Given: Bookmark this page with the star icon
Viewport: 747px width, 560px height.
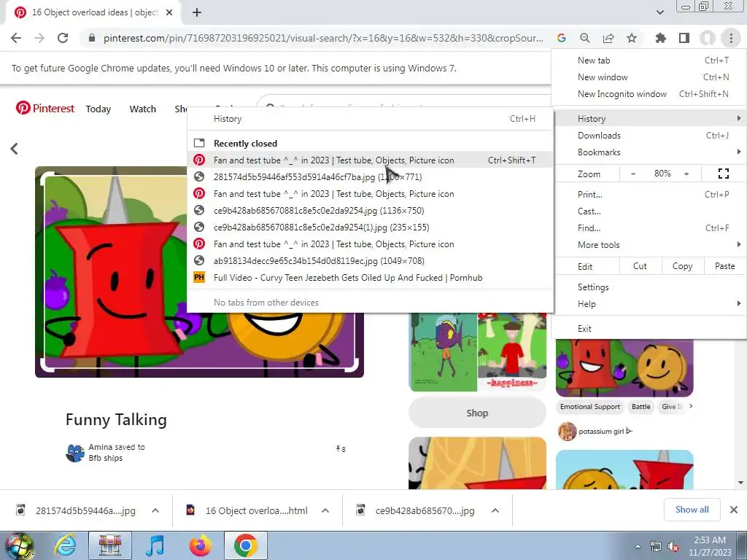Looking at the screenshot, I should coord(632,38).
